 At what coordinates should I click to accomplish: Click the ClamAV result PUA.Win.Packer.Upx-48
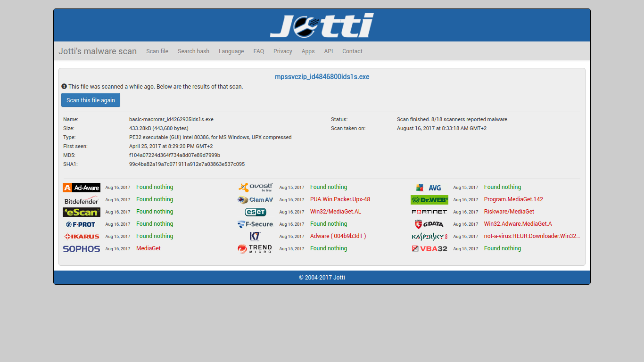[x=340, y=199]
